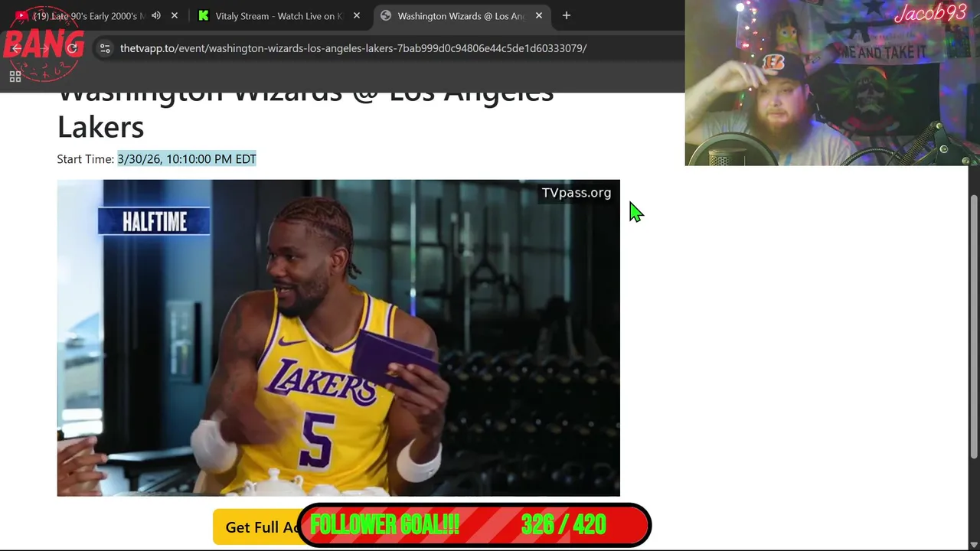Click the Lakers halftime video player
Screen dimensions: 980x551
click(x=338, y=337)
